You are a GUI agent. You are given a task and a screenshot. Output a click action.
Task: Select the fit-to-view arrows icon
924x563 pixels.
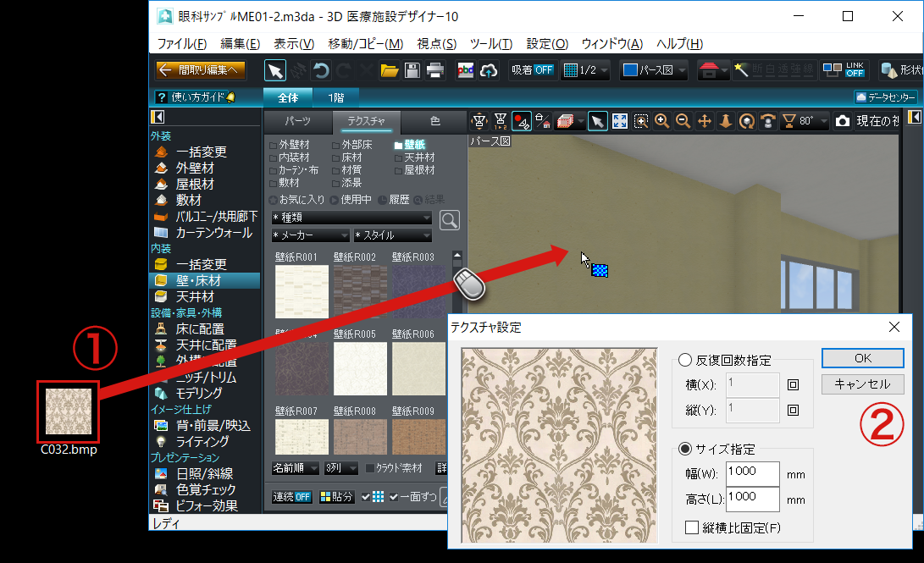[619, 121]
